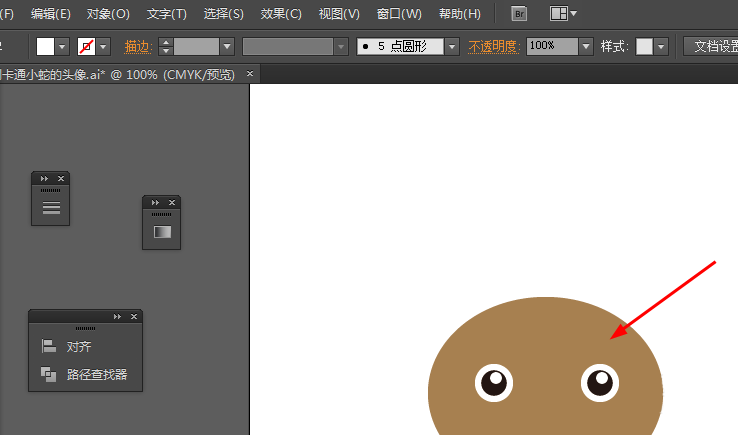Click the 文档设置 button

[711, 46]
